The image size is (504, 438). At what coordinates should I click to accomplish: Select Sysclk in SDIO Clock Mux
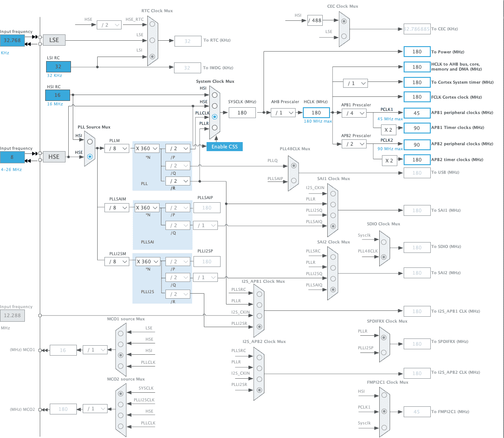tap(384, 242)
